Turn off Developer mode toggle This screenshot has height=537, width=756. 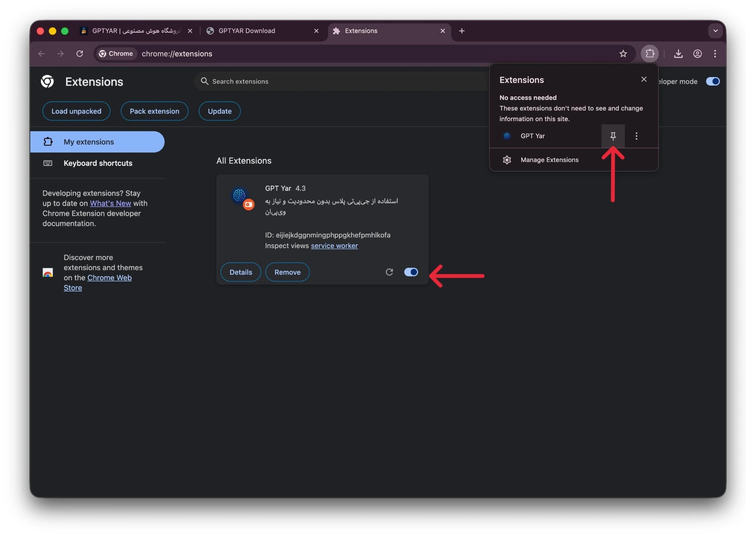(x=713, y=82)
